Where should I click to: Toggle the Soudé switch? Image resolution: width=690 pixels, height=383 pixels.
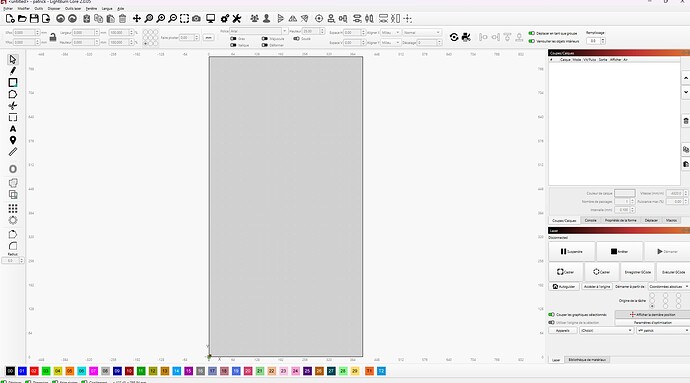coord(296,39)
